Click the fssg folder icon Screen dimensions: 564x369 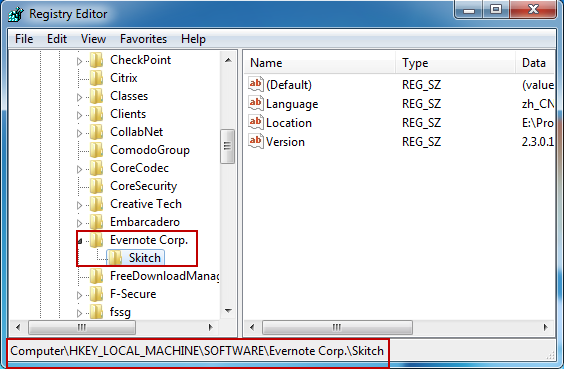click(96, 312)
